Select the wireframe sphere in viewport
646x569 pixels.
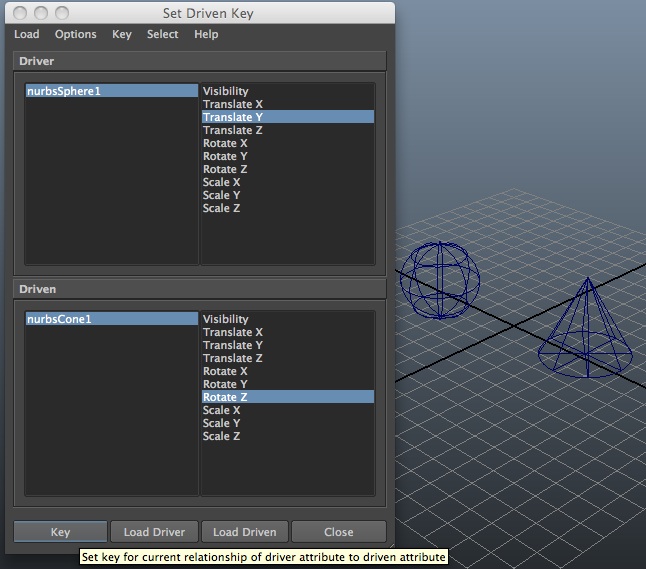[x=440, y=280]
